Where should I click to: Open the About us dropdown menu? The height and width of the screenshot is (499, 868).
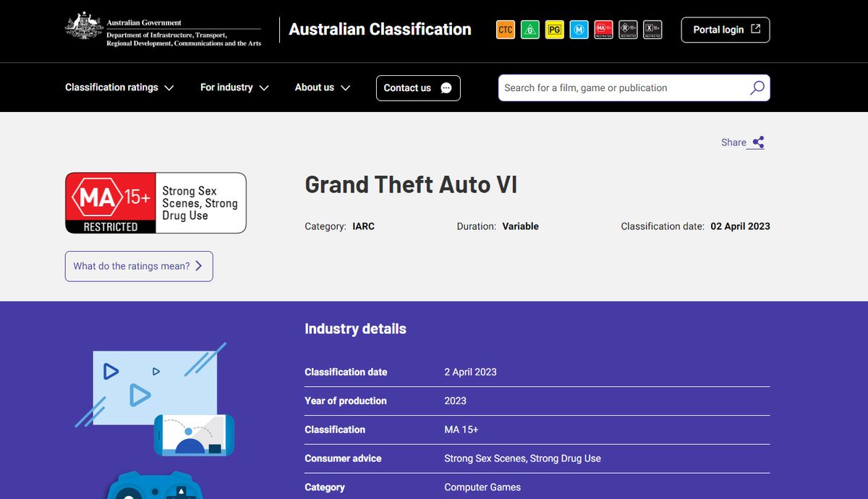click(323, 88)
